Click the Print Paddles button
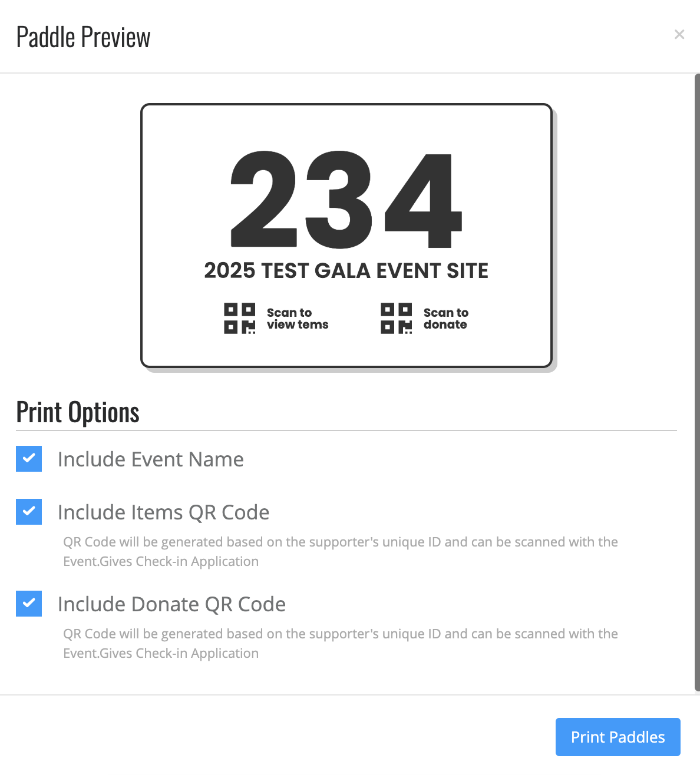The image size is (700, 775). click(x=618, y=737)
